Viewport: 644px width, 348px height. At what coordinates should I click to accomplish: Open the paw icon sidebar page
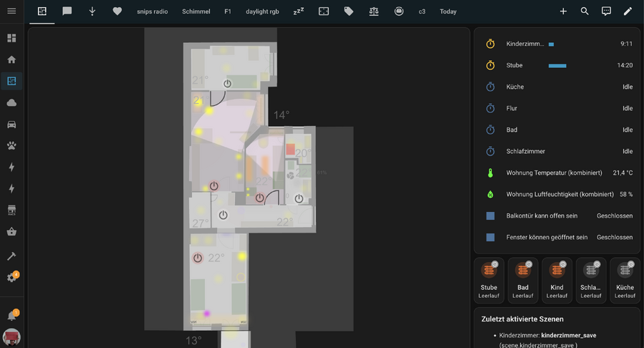[11, 145]
